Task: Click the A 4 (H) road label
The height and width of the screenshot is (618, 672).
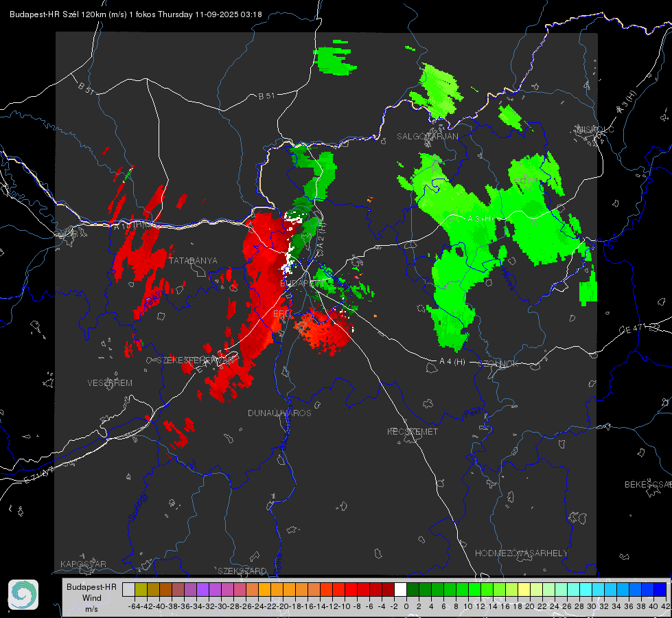Action: [452, 362]
